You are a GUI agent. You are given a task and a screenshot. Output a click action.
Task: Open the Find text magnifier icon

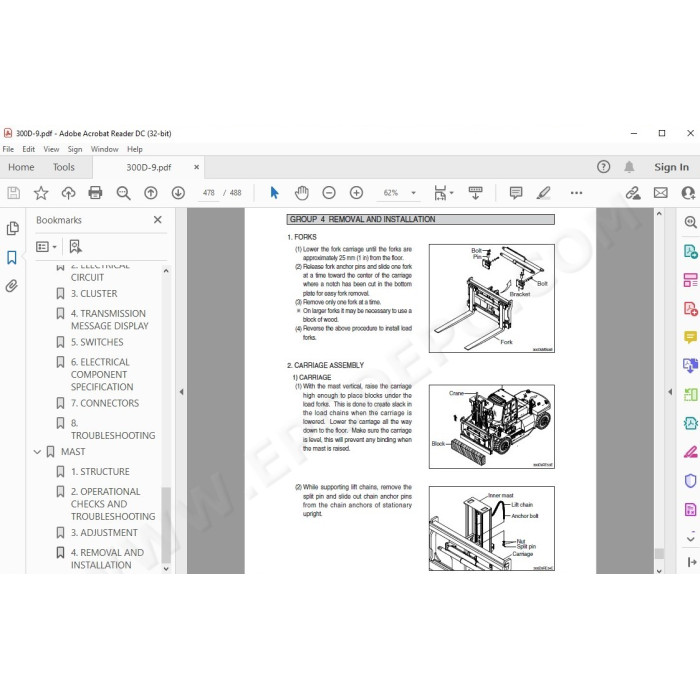(123, 193)
